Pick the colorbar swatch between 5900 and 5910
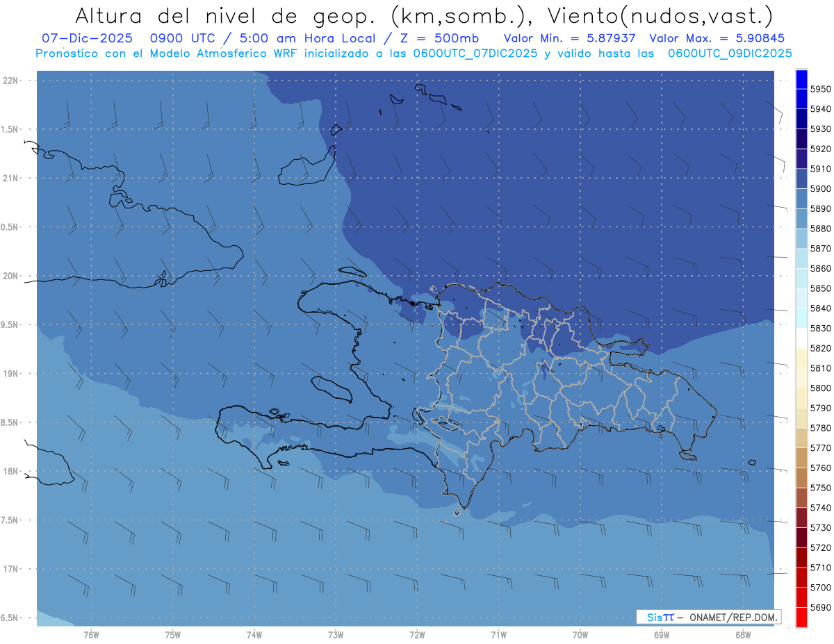 [x=801, y=179]
